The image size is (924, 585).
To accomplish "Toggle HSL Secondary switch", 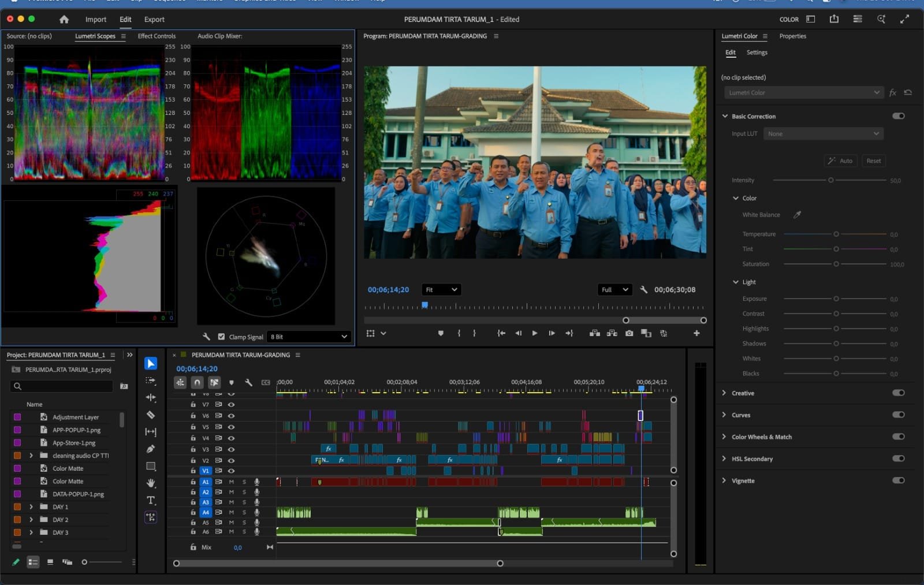I will (899, 459).
